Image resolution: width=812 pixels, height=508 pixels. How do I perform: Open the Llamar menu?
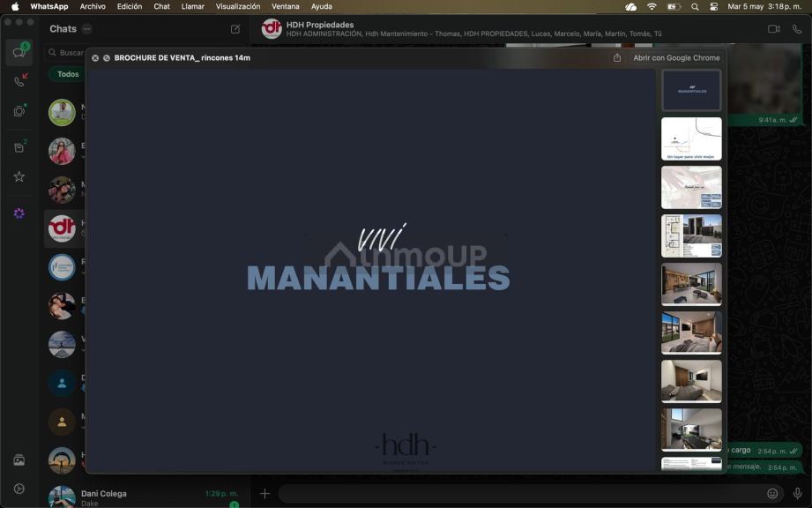pos(193,7)
